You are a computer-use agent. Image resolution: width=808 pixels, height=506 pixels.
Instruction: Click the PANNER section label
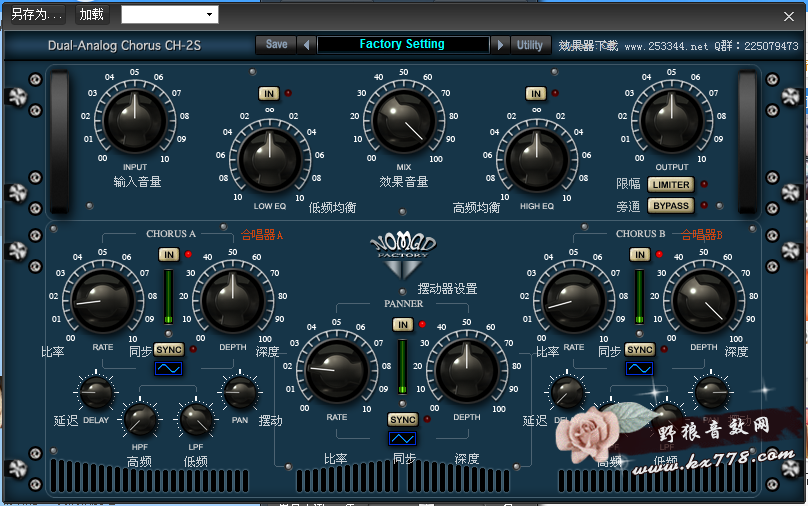pyautogui.click(x=403, y=303)
